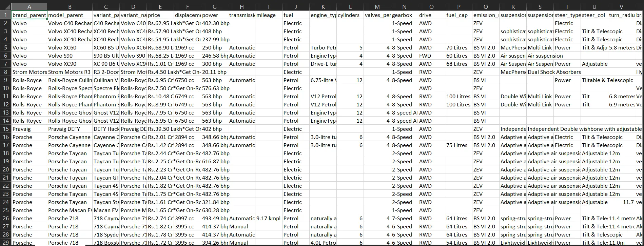Click the cylinders header cell

(350, 15)
